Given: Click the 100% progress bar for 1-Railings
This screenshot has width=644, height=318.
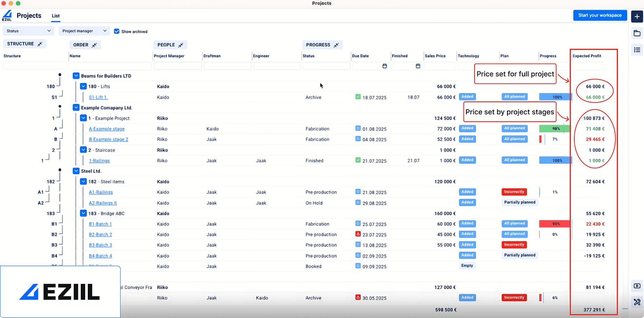Looking at the screenshot, I should pyautogui.click(x=555, y=160).
